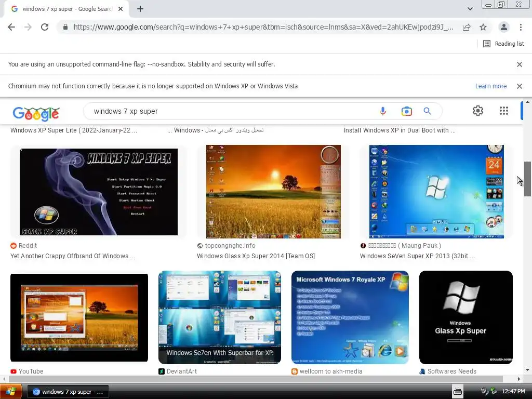Image resolution: width=532 pixels, height=399 pixels.
Task: Open 'Windows XP Super Lite ( 2022-January-22' result
Action: [x=74, y=130]
